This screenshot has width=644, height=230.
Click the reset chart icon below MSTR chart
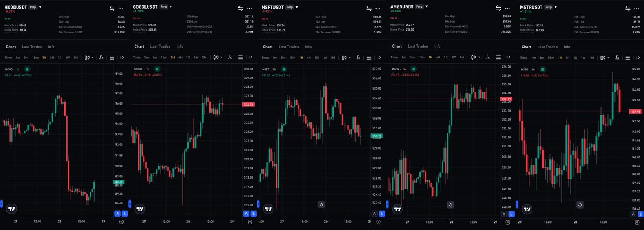(580, 205)
